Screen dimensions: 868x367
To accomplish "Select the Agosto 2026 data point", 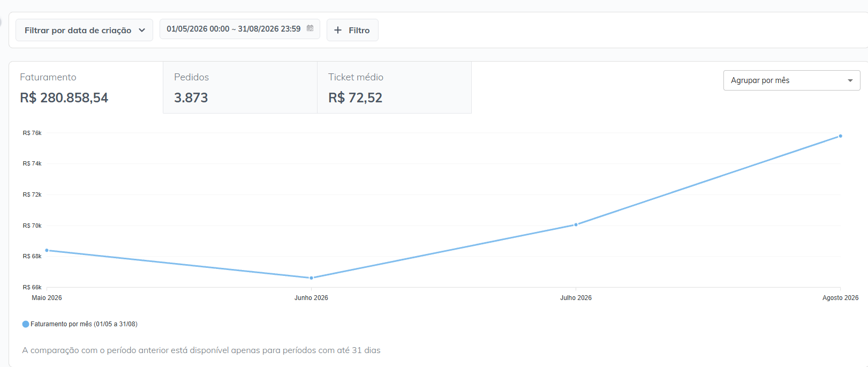I will (841, 136).
